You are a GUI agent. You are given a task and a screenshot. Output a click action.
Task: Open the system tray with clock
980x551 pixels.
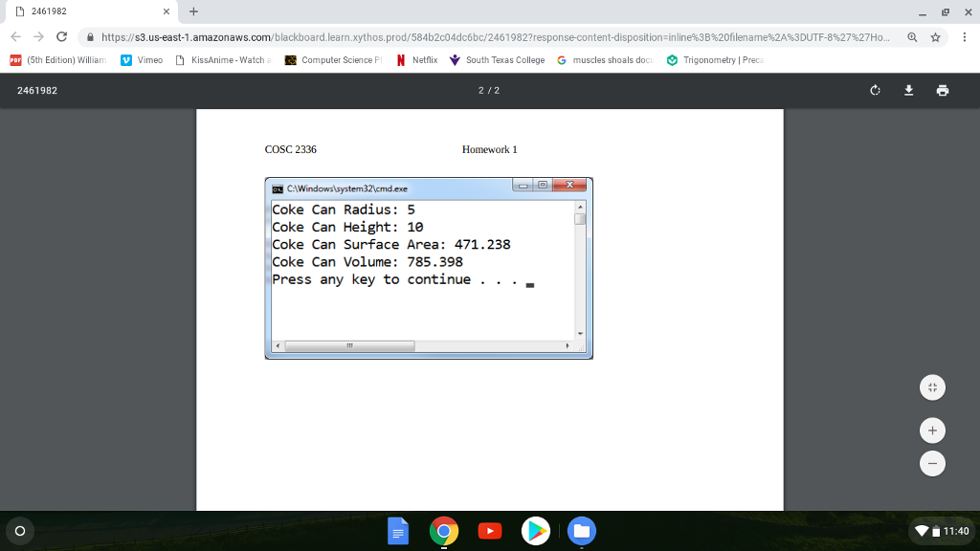(x=942, y=531)
